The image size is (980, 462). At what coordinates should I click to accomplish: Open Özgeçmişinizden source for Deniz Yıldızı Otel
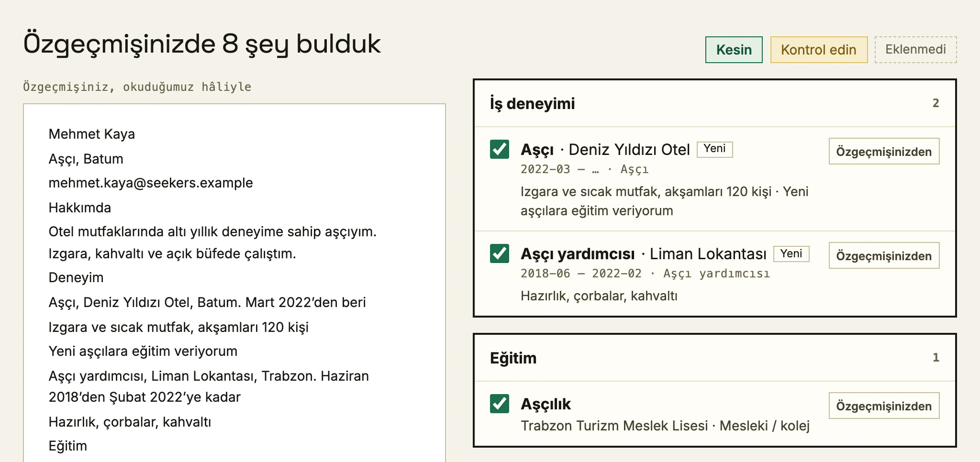(884, 151)
